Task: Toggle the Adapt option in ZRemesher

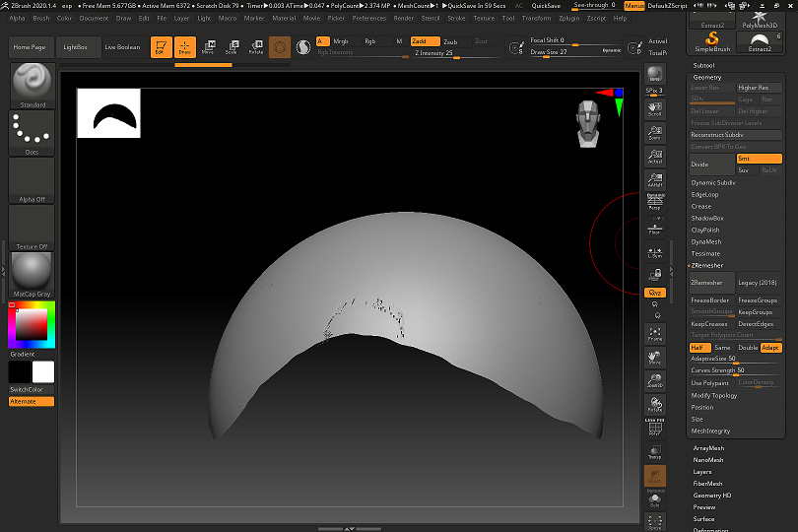Action: [x=771, y=348]
